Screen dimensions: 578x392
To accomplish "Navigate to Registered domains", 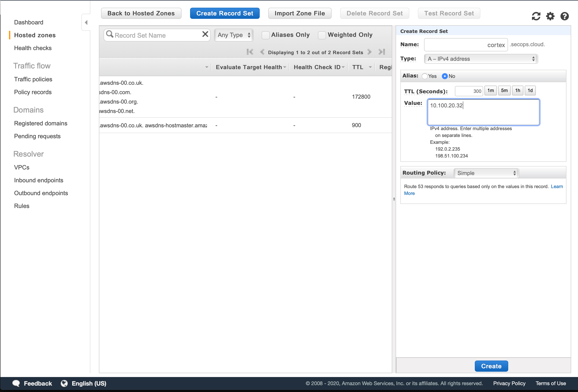I will [x=40, y=123].
